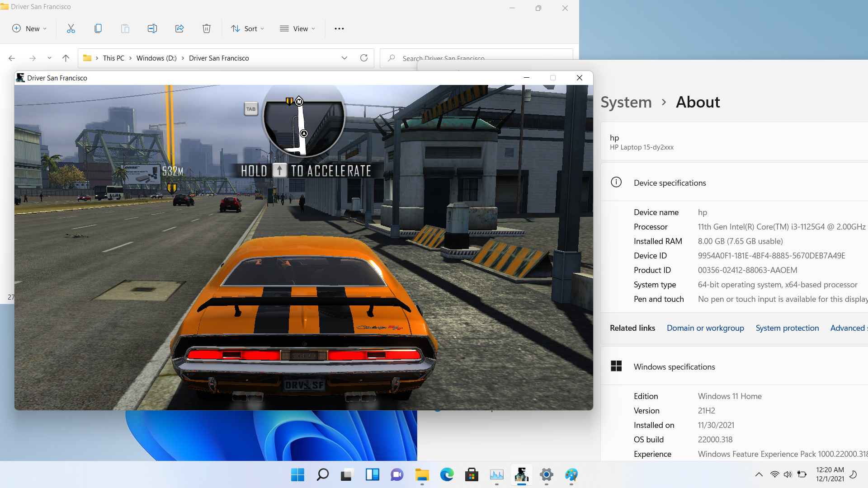This screenshot has width=868, height=488.
Task: Open the Sort dropdown menu
Action: [x=247, y=28]
